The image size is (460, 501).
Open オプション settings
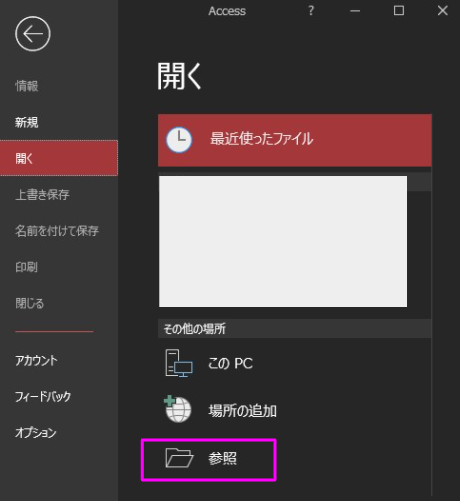[x=36, y=433]
